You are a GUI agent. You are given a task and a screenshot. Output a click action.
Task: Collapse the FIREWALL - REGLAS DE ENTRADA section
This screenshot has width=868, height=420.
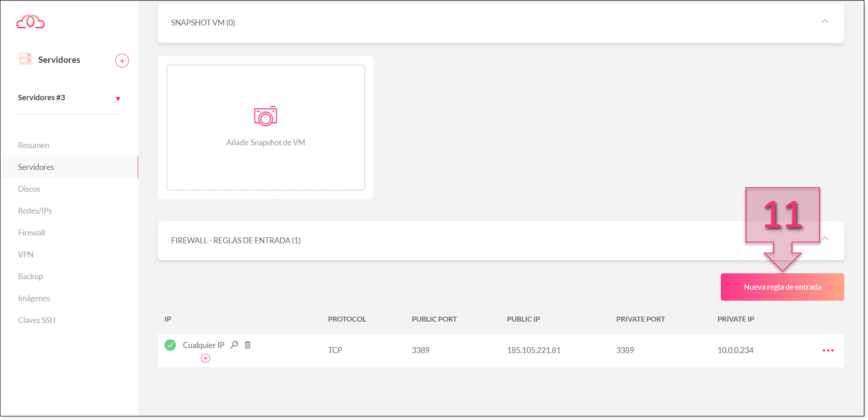click(825, 238)
